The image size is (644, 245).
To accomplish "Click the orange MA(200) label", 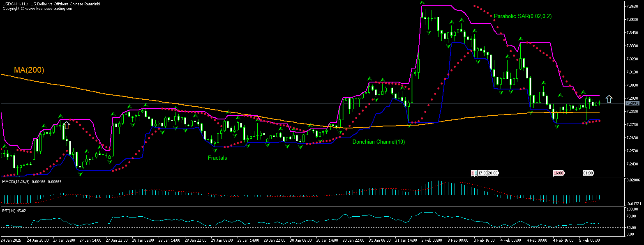I will pos(29,70).
